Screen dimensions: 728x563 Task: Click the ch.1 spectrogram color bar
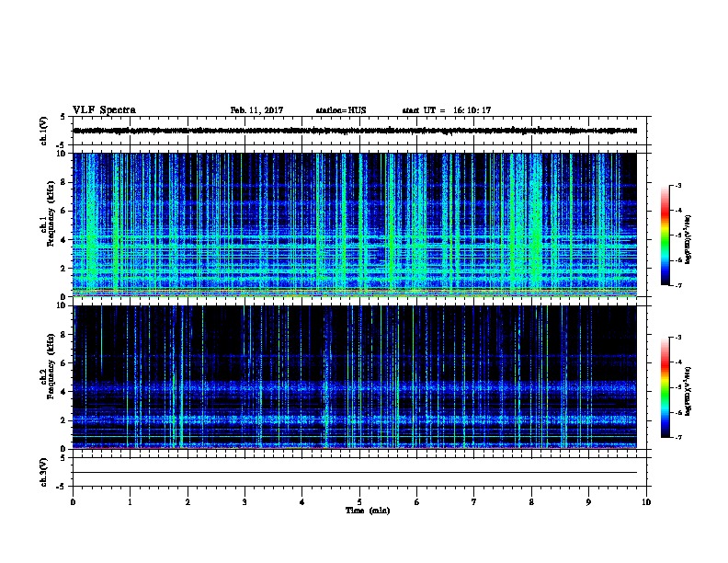(665, 236)
